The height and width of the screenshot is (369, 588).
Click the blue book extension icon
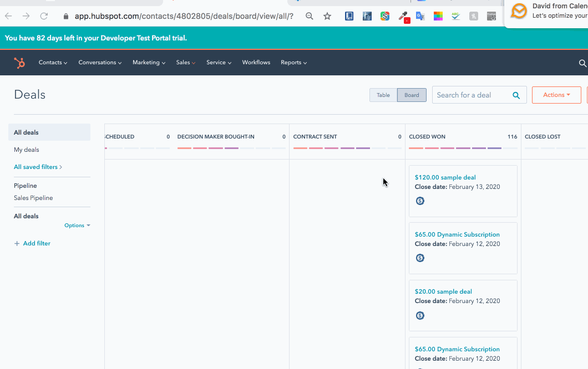[x=349, y=16]
